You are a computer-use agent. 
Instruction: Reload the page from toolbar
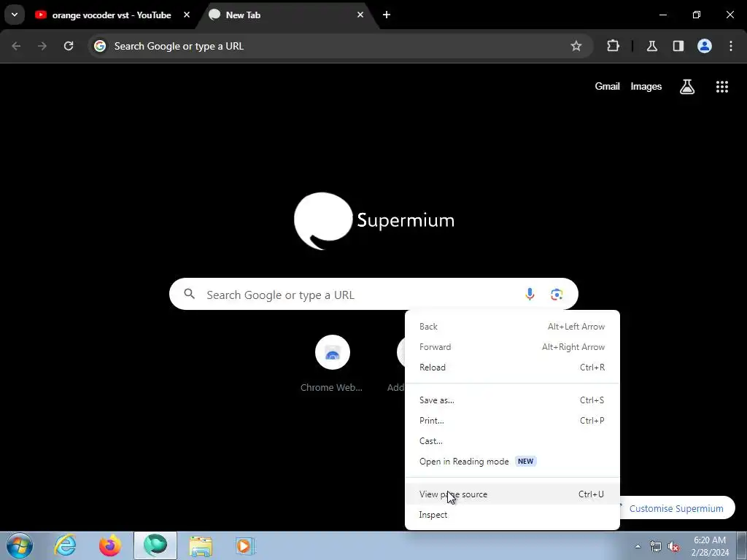(69, 46)
